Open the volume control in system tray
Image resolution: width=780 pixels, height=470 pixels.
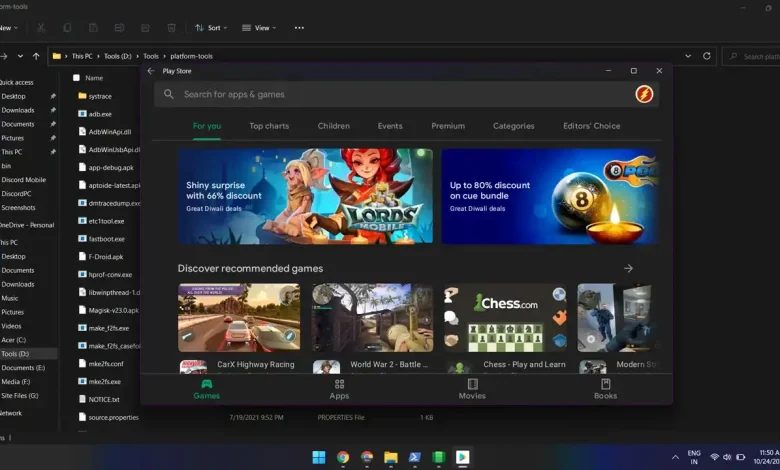pyautogui.click(x=727, y=457)
